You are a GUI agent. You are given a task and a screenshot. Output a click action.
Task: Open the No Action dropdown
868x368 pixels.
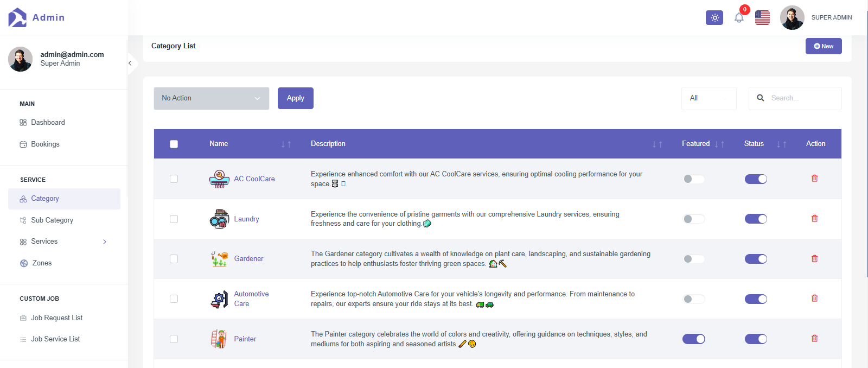[x=211, y=98]
